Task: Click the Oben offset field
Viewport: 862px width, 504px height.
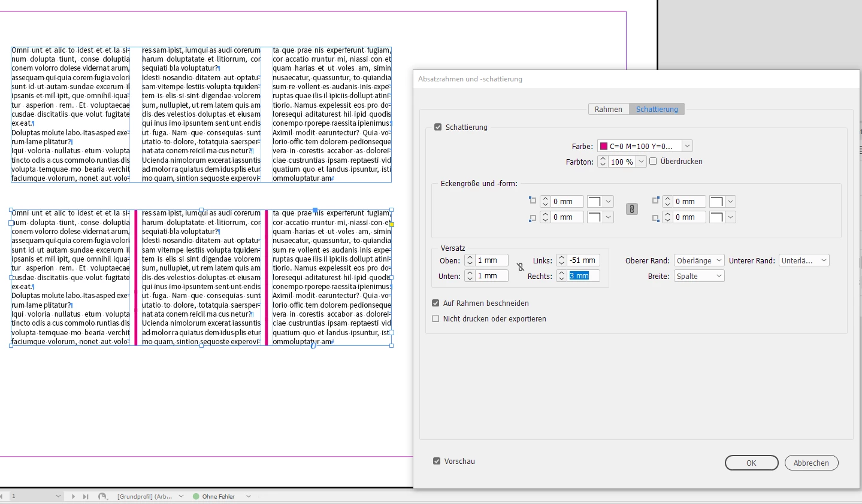Action: [x=492, y=260]
